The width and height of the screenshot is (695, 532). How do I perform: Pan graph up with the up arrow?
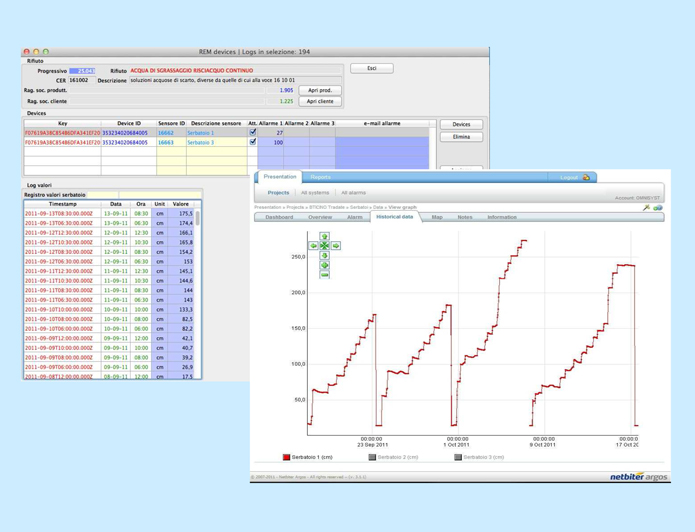(x=324, y=237)
